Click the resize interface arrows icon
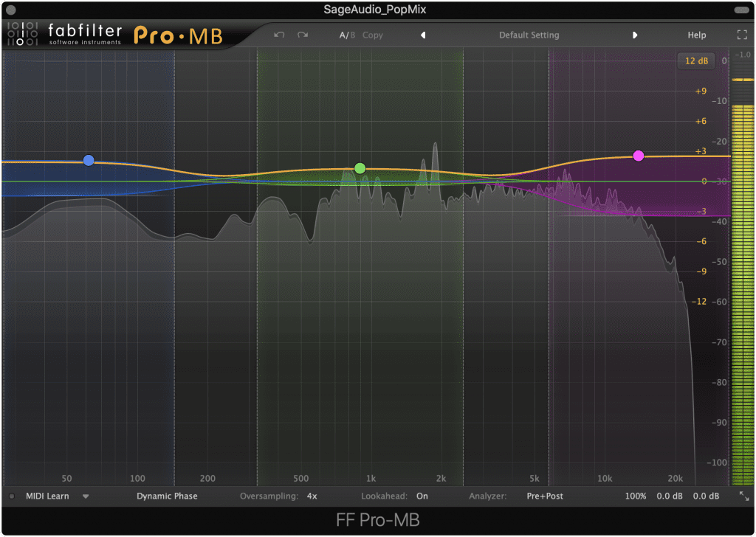This screenshot has height=537, width=756. [x=744, y=496]
